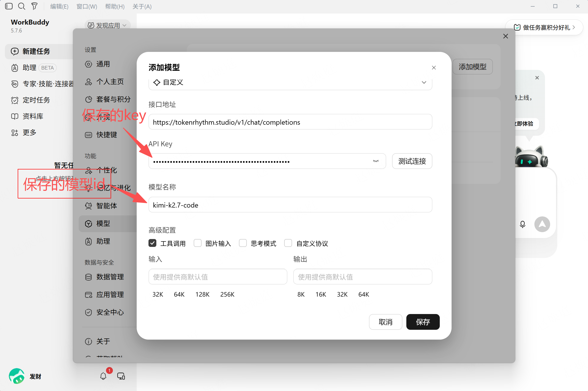The height and width of the screenshot is (391, 588).
Task: Click the device screen icon beside the bell
Action: click(x=121, y=376)
